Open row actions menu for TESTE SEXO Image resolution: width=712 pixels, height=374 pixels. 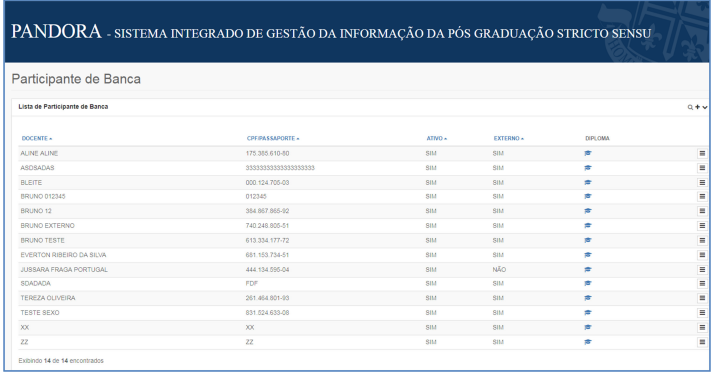click(x=702, y=313)
